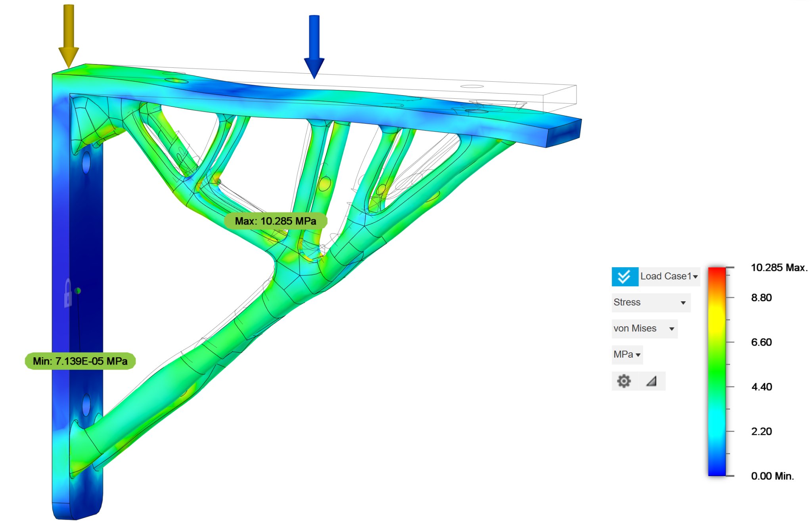Viewport: 812px width, 532px height.
Task: Open the Stress result type dropdown
Action: 650,302
